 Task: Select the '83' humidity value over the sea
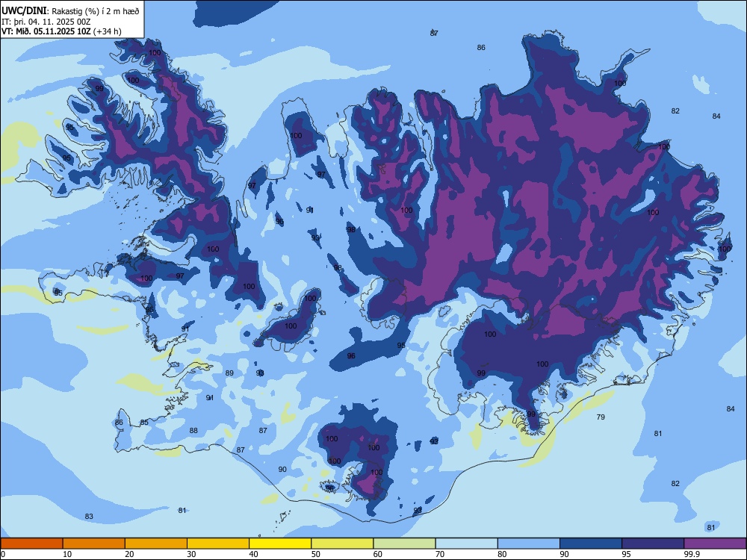tap(89, 517)
